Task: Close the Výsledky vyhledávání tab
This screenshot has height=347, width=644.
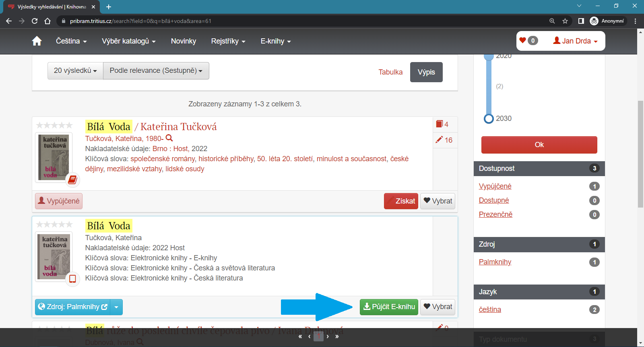Action: (x=93, y=7)
